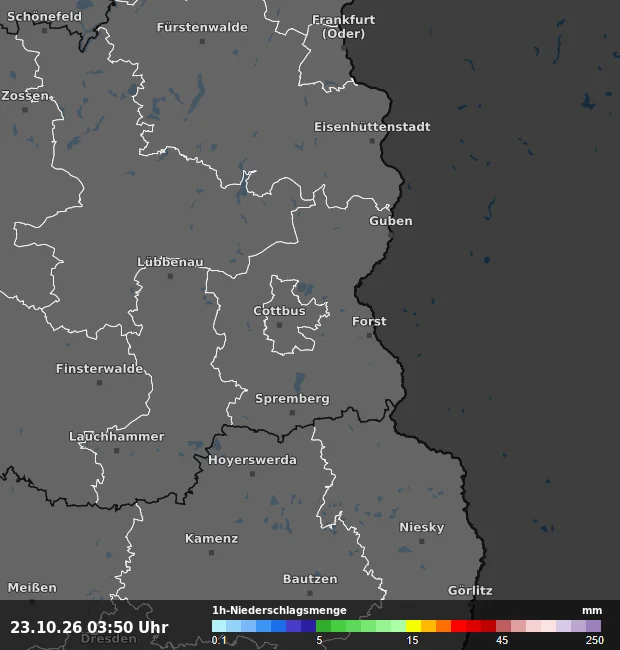
Task: Click the bright red legend swatch
Action: pyautogui.click(x=458, y=626)
